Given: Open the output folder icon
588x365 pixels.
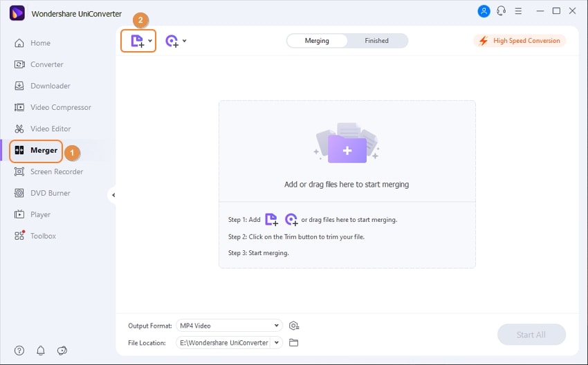Looking at the screenshot, I should coord(293,342).
